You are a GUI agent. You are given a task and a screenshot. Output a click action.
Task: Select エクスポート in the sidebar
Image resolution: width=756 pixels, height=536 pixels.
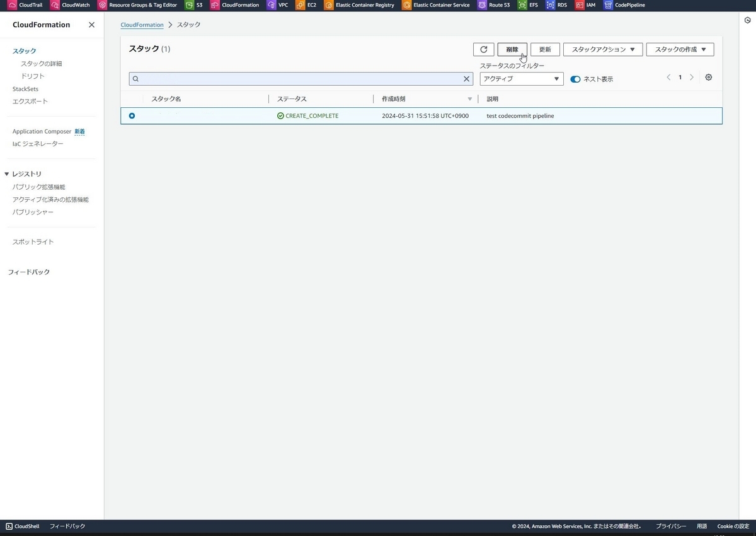29,101
